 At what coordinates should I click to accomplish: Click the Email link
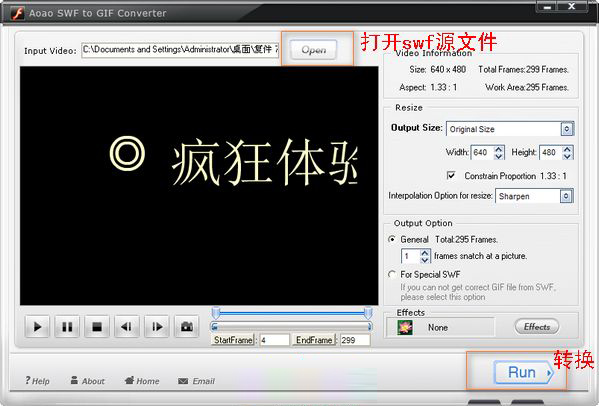click(196, 381)
